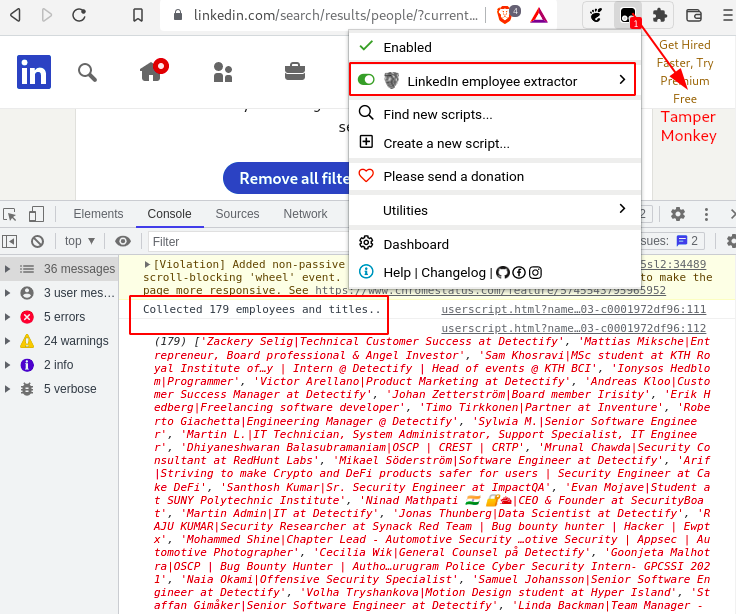Image resolution: width=736 pixels, height=614 pixels.
Task: Open the Extensions puzzle piece icon
Action: [x=659, y=15]
